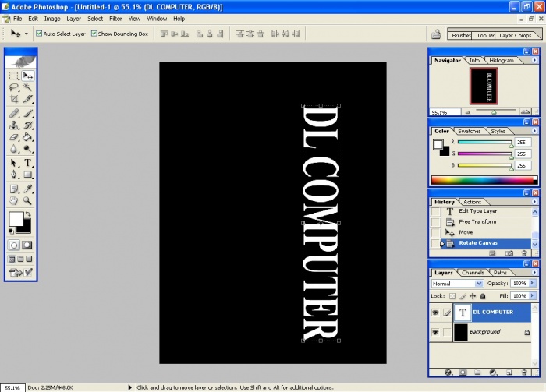Open the History panel flyout menu

click(534, 201)
